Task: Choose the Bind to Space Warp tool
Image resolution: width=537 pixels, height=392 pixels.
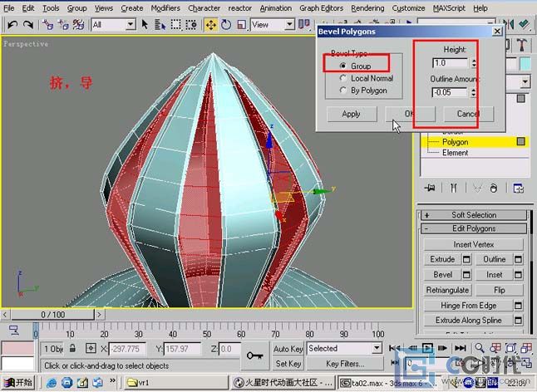Action: pos(78,25)
